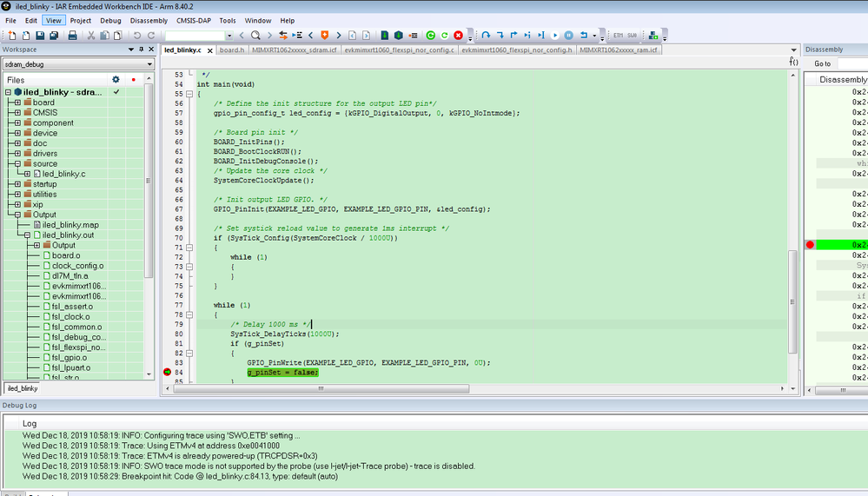Click the workspace tree vertical scrollbar

click(x=149, y=181)
